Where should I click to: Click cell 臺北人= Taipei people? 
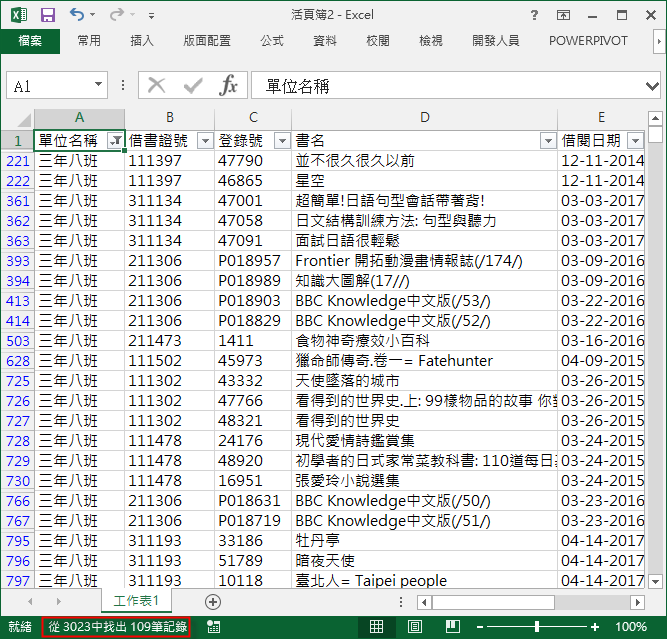pyautogui.click(x=424, y=580)
